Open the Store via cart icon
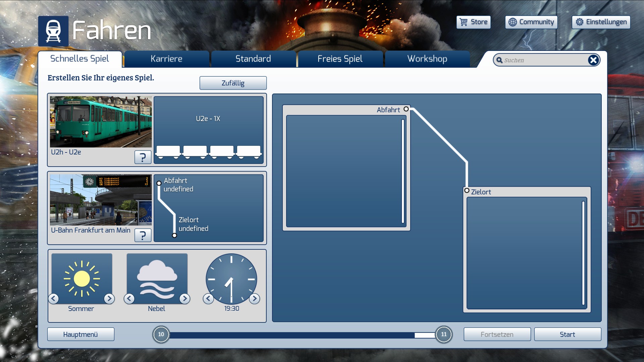This screenshot has height=362, width=644. point(464,22)
